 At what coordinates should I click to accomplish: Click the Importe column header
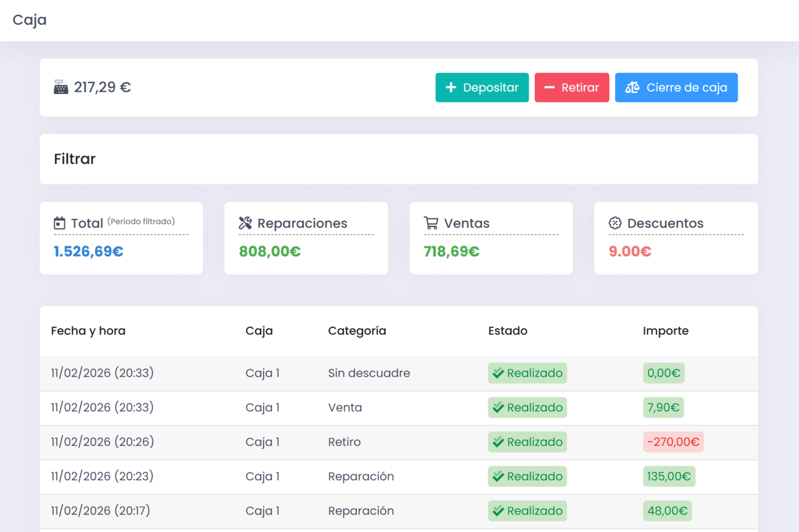(665, 331)
